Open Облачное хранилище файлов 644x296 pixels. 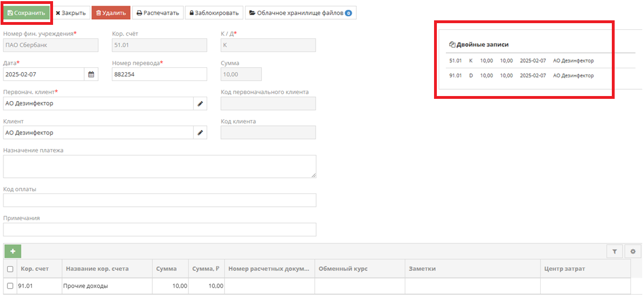point(300,13)
